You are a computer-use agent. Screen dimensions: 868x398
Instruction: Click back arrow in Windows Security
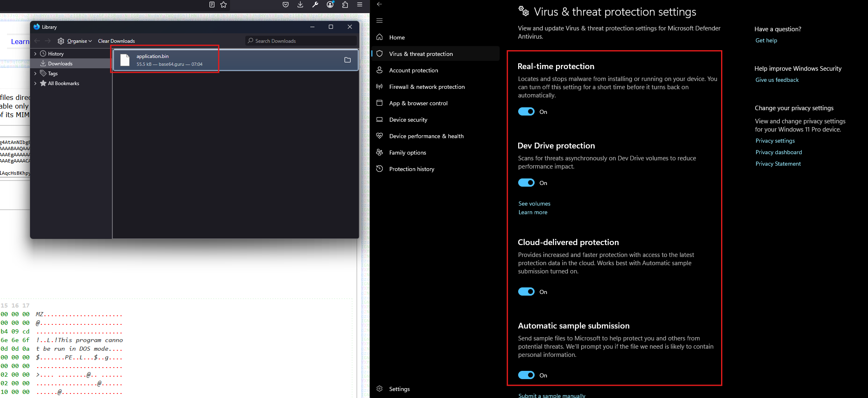[x=379, y=4]
